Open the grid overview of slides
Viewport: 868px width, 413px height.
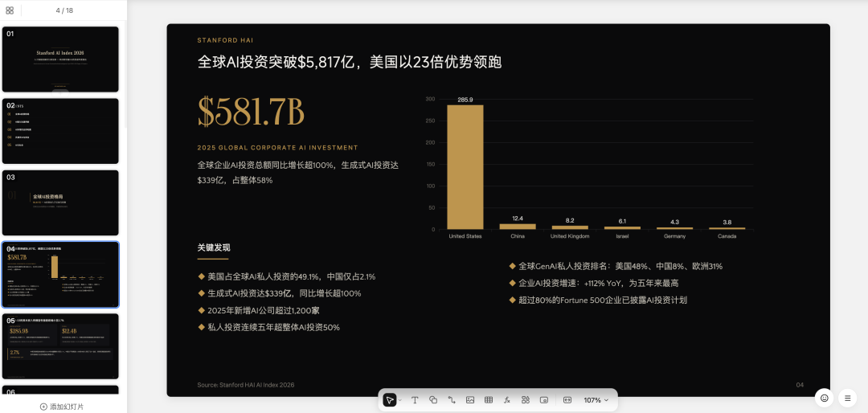10,10
